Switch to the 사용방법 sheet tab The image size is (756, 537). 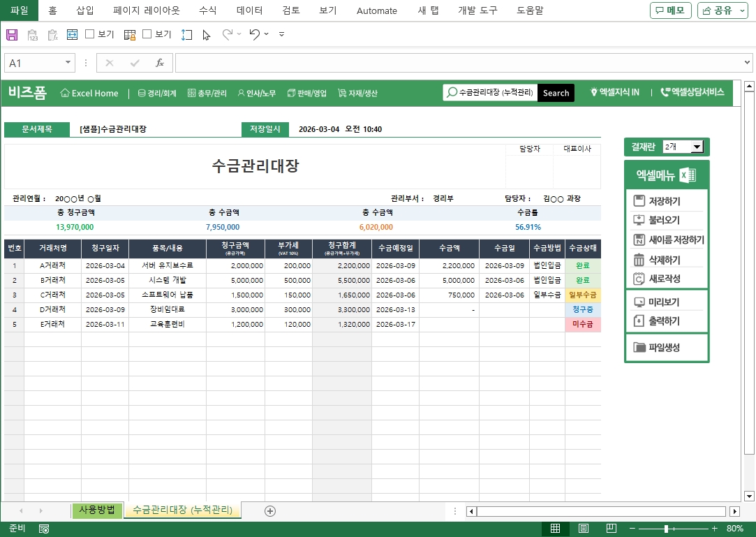pos(97,510)
